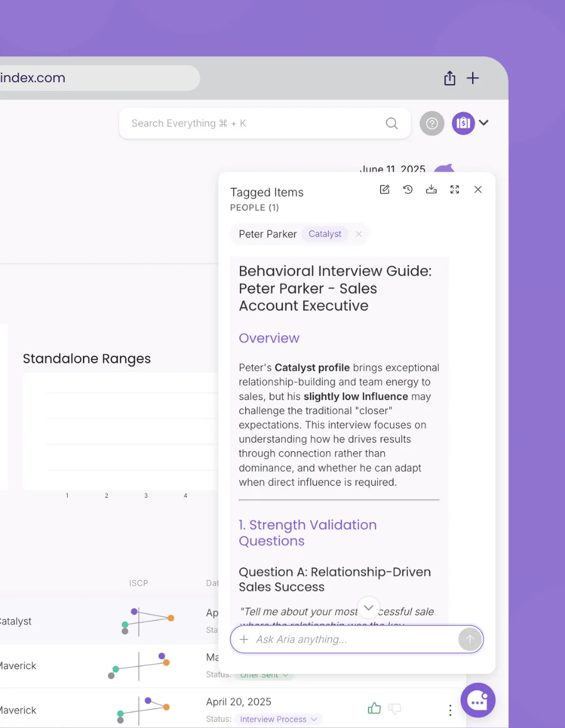Image resolution: width=565 pixels, height=728 pixels.
Task: Open three-dot menu on April 20 row
Action: [x=450, y=710]
